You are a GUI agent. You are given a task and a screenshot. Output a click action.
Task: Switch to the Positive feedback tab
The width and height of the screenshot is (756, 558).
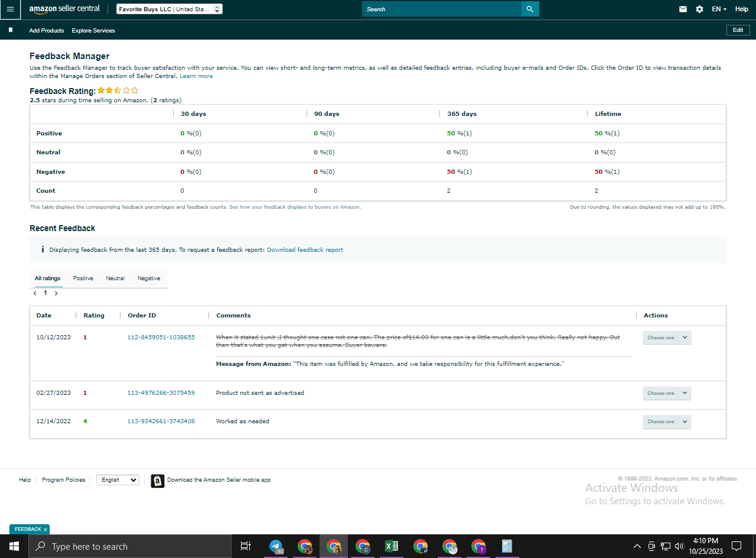click(83, 278)
